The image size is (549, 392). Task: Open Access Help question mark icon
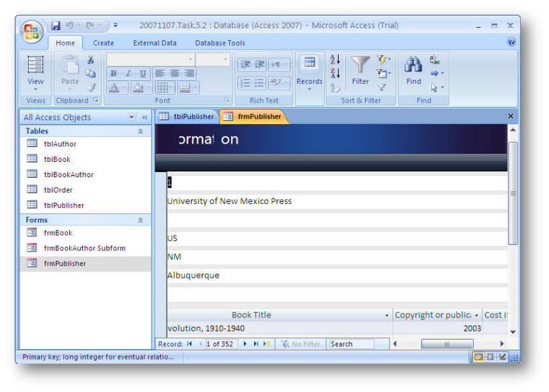(x=511, y=42)
